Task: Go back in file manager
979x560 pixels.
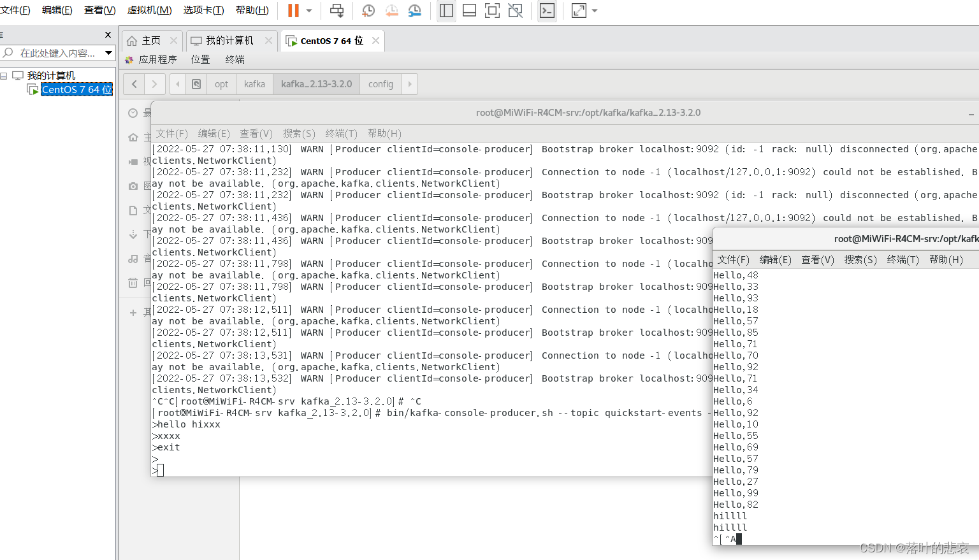Action: pyautogui.click(x=134, y=84)
